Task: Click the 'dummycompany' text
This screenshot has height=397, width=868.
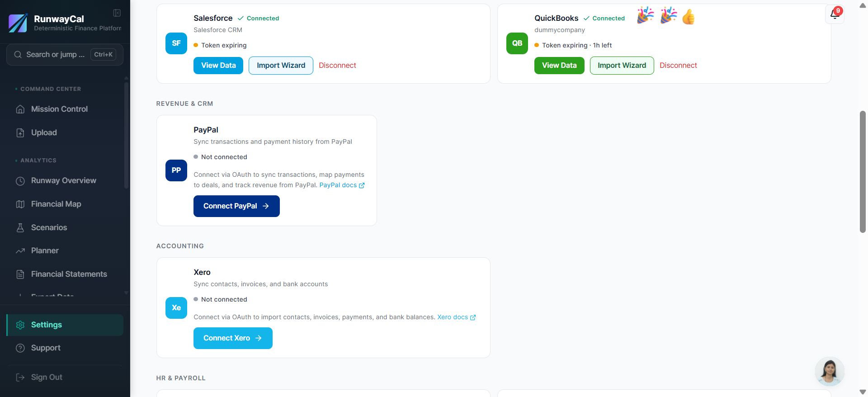Action: tap(560, 30)
